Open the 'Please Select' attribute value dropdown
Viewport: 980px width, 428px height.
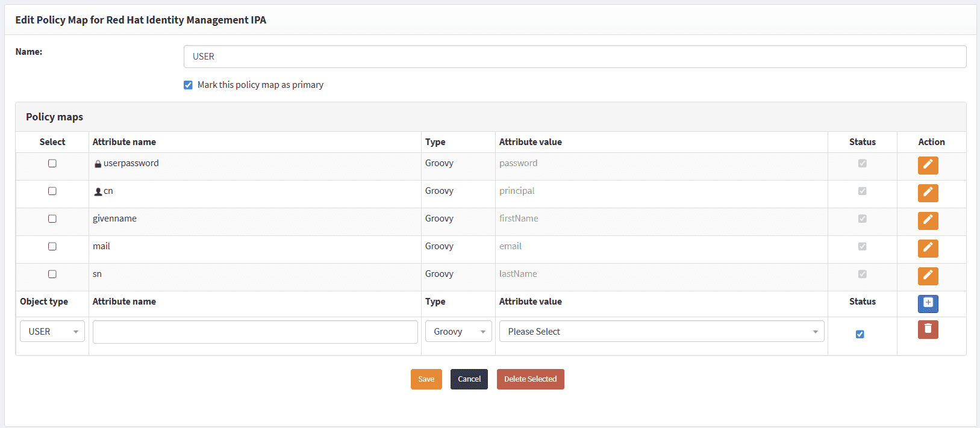click(661, 332)
